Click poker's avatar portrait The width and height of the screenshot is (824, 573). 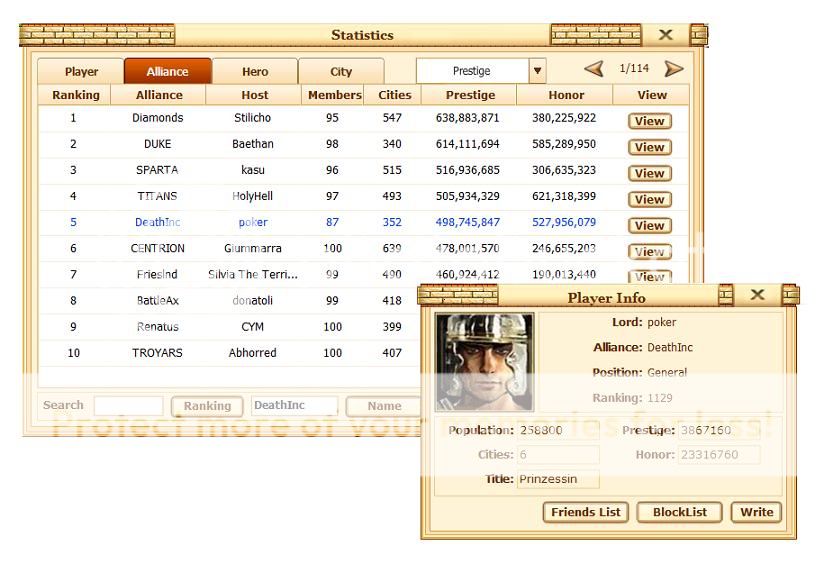click(485, 362)
